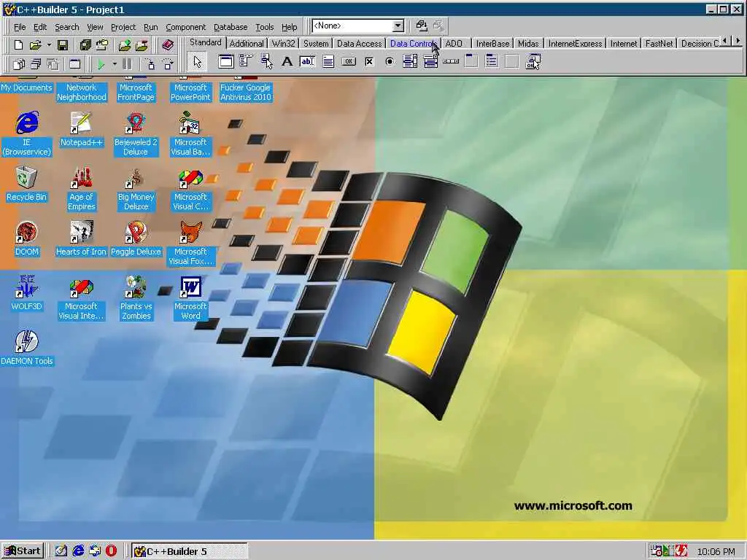Screen dimensions: 747x560
Task: Select the ScrollBar component in the palette
Action: (451, 61)
